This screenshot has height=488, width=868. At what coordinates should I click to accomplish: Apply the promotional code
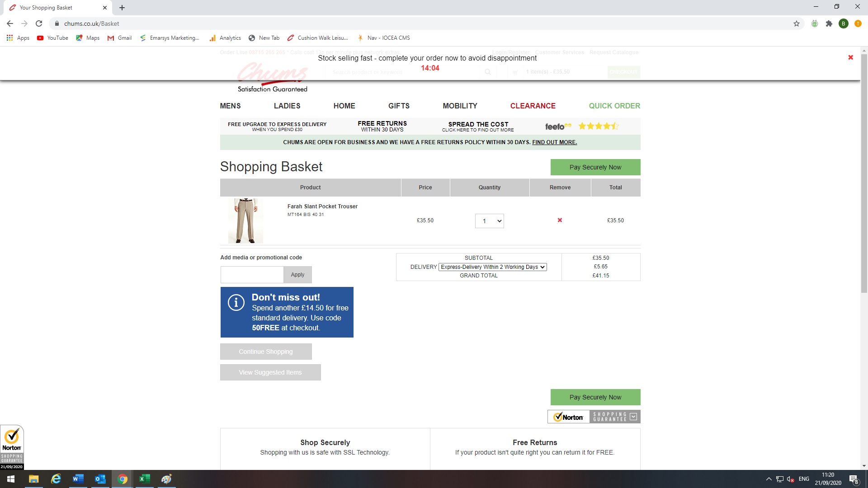[297, 275]
